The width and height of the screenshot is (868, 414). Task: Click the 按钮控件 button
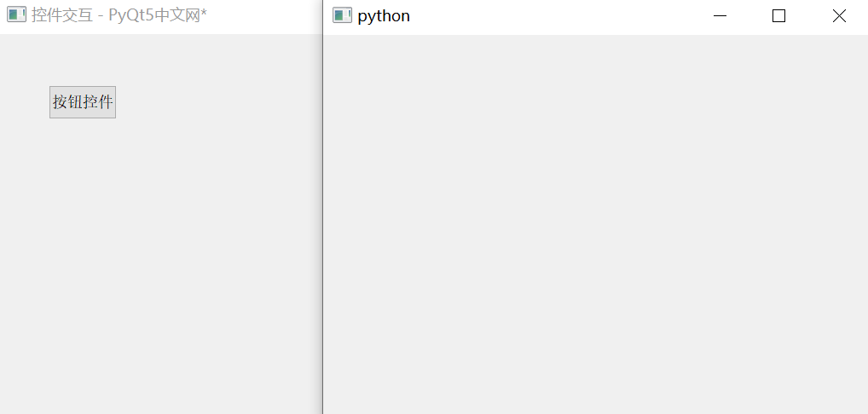[83, 102]
